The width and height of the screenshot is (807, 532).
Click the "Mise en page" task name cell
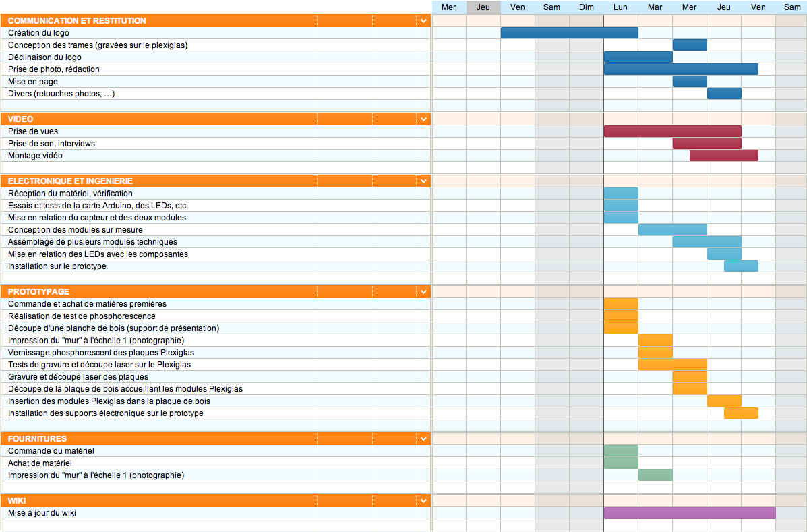32,82
